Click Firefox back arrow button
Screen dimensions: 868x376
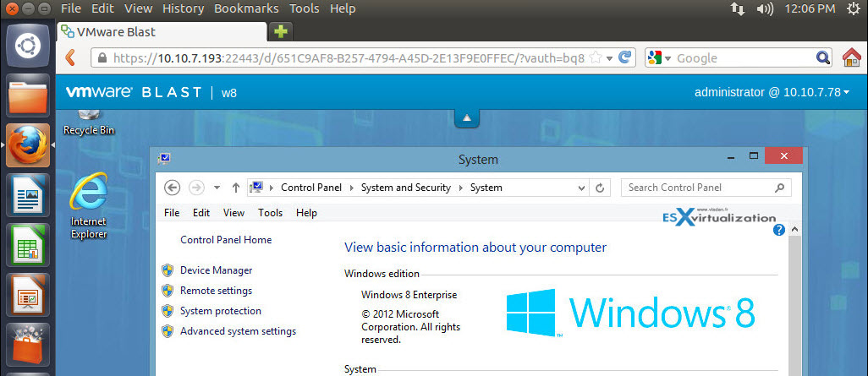(x=70, y=57)
